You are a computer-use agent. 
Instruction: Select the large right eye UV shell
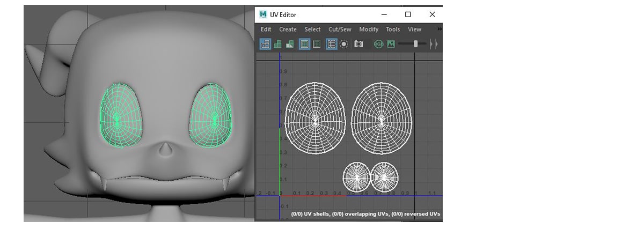point(382,119)
